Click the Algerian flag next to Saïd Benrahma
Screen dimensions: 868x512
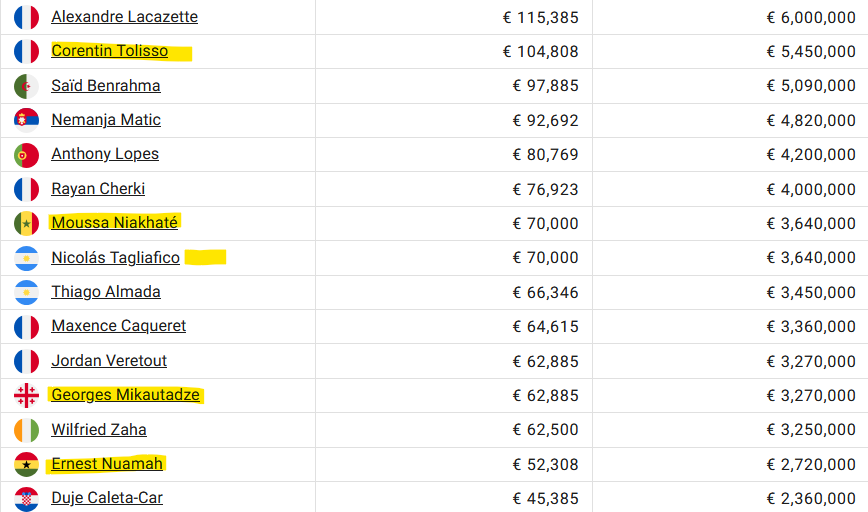26,86
